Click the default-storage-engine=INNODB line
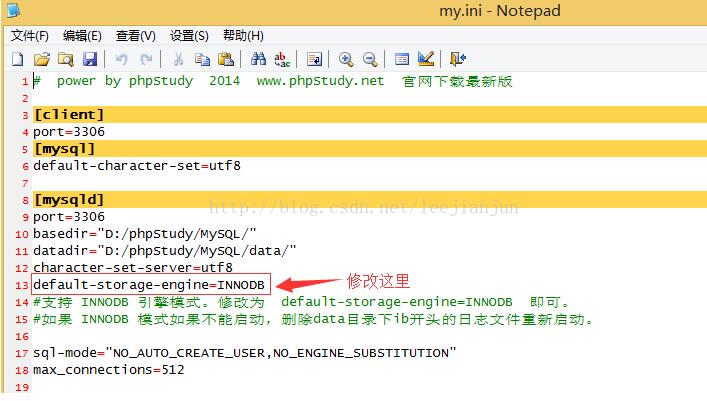This screenshot has width=707, height=401. [x=150, y=285]
